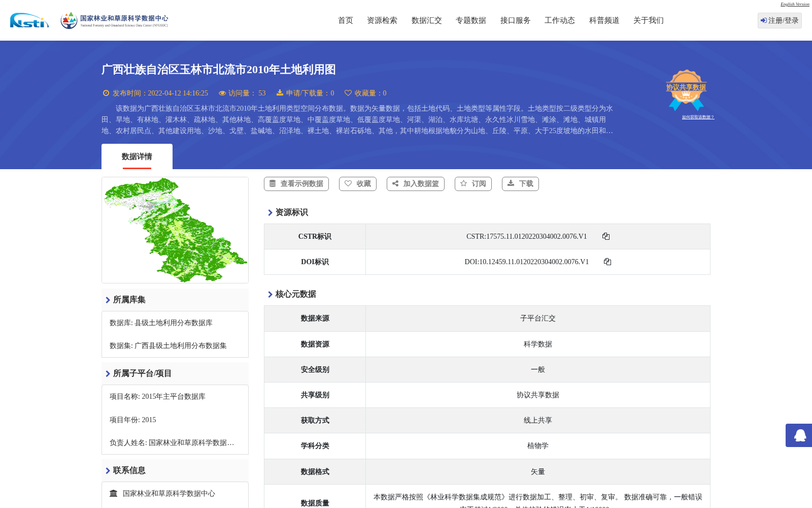The height and width of the screenshot is (508, 812).
Task: Open the 首页 menu item
Action: pyautogui.click(x=346, y=20)
